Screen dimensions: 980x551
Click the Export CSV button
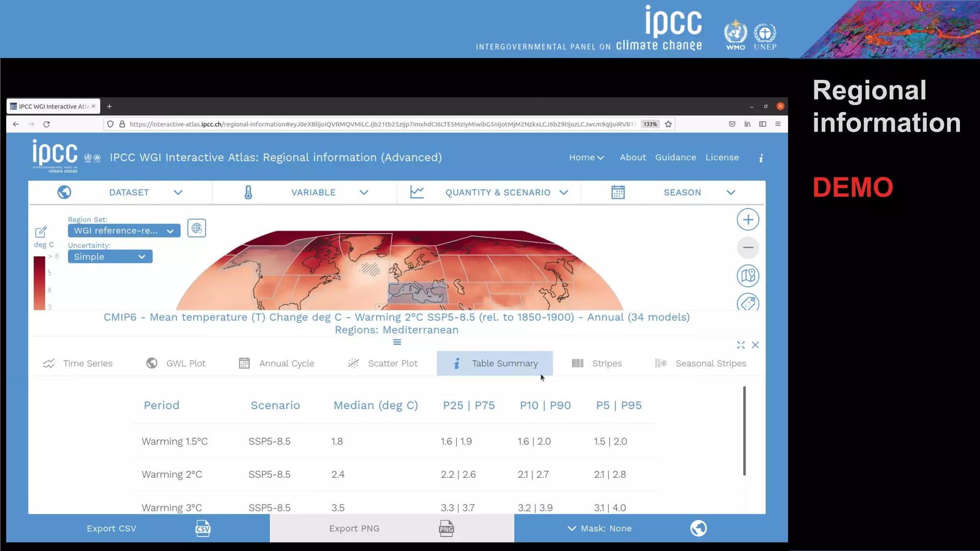(149, 529)
